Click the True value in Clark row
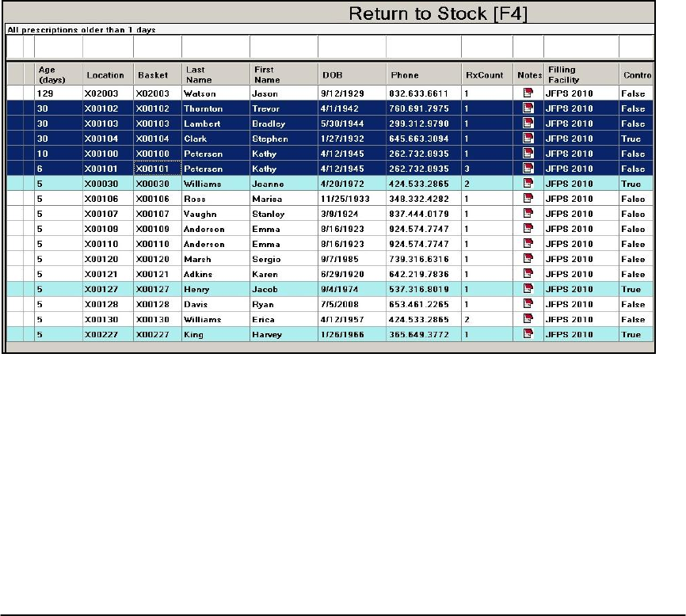 636,139
